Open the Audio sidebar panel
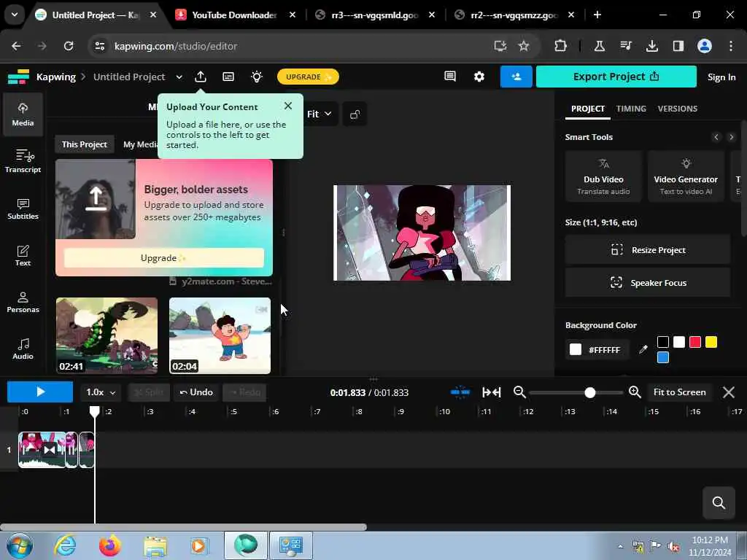The width and height of the screenshot is (747, 560). coord(23,349)
